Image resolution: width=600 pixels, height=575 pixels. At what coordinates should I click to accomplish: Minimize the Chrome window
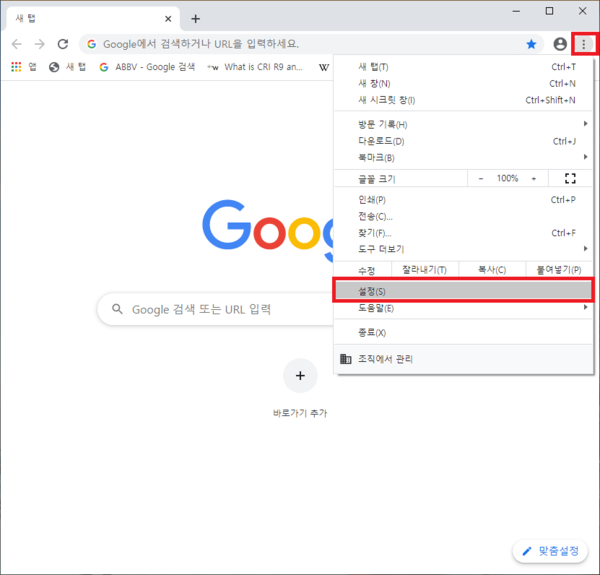(x=516, y=11)
